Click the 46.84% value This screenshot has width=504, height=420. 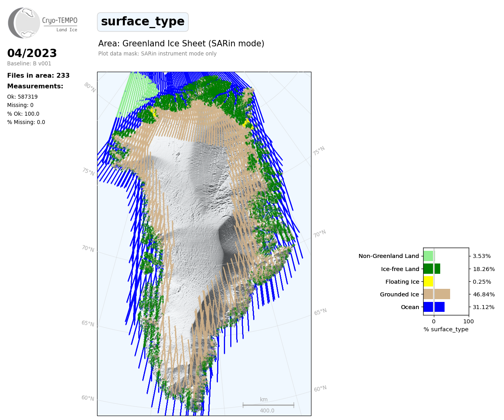484,294
